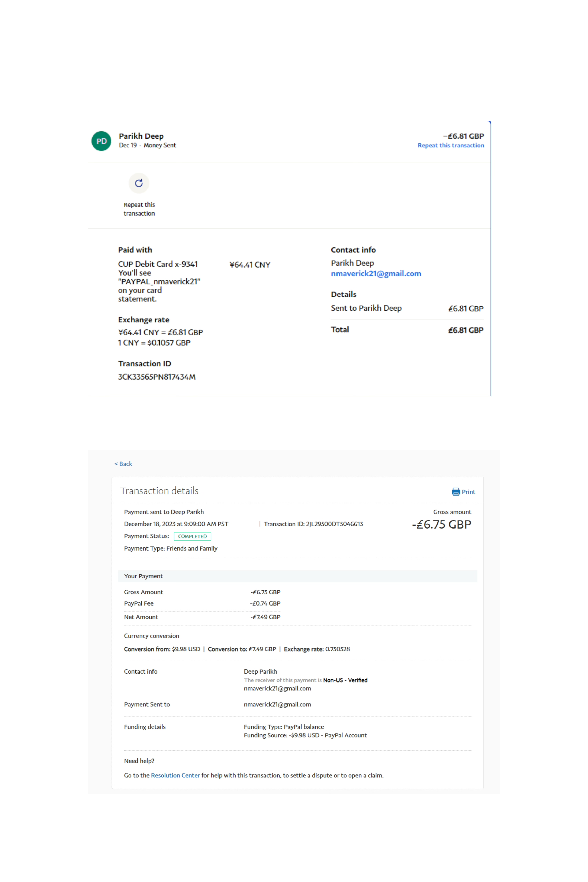
Task: Open the nmaverick21@gmail.com contact email link
Action: 375,274
